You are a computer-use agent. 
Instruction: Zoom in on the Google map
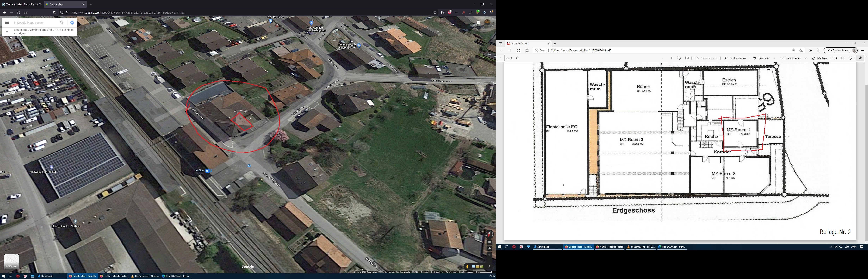[x=489, y=255]
